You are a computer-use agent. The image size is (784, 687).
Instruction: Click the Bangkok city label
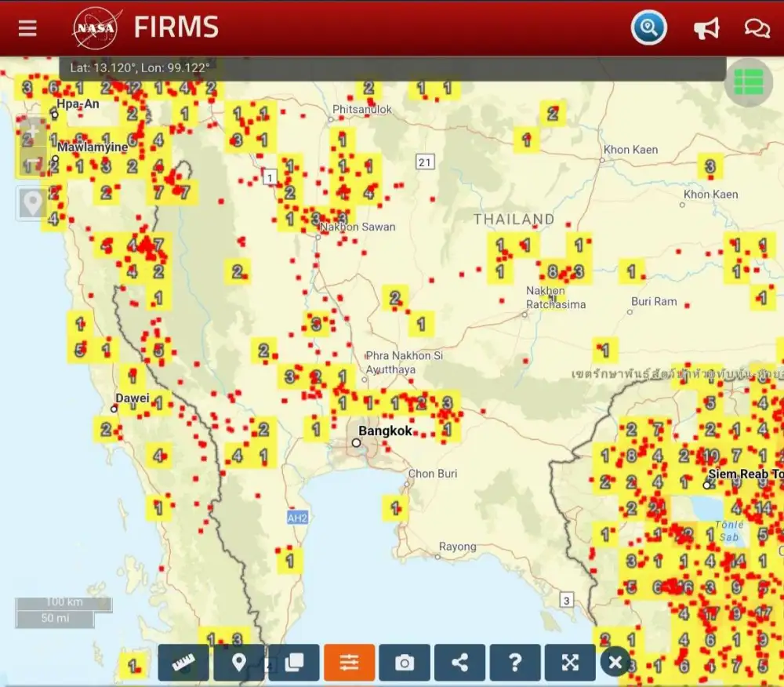(385, 431)
